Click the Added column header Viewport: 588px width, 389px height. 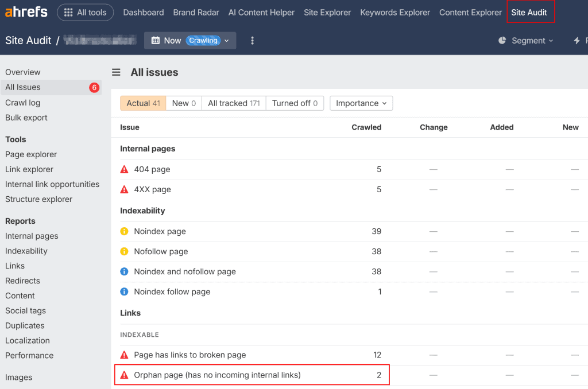(x=502, y=127)
